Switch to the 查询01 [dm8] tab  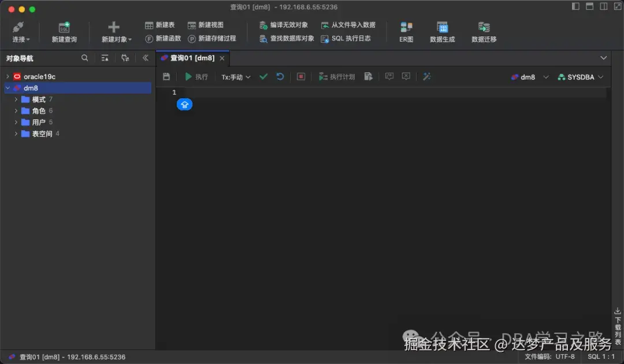(192, 58)
